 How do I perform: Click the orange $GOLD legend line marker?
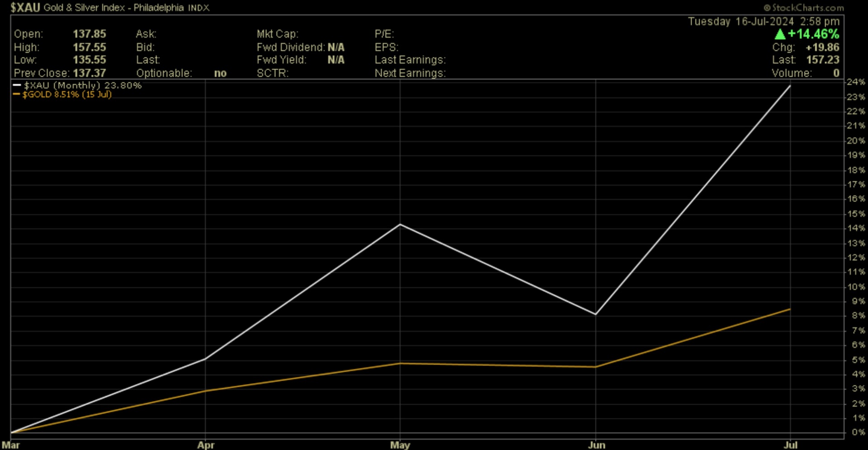(x=17, y=94)
